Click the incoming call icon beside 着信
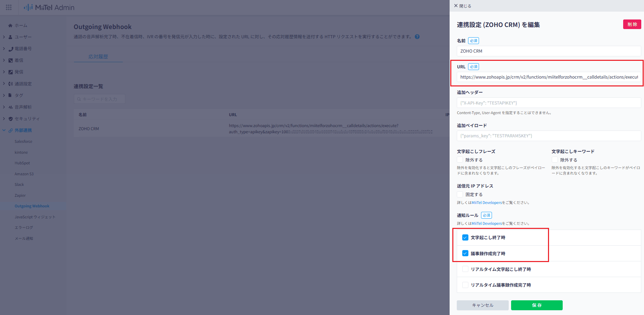 tap(11, 60)
